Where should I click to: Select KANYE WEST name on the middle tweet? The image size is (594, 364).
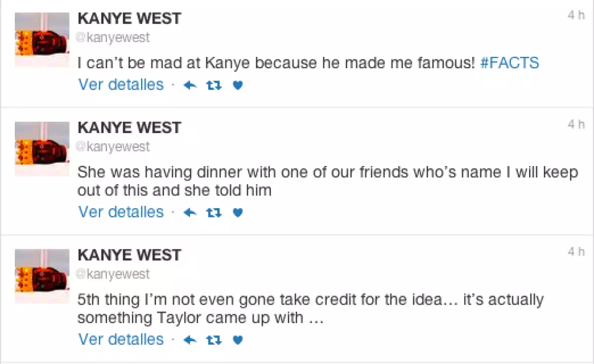click(x=130, y=127)
